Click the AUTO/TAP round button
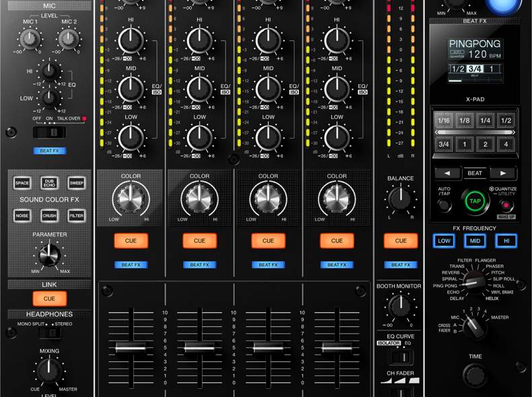The height and width of the screenshot is (397, 532). pyautogui.click(x=444, y=205)
